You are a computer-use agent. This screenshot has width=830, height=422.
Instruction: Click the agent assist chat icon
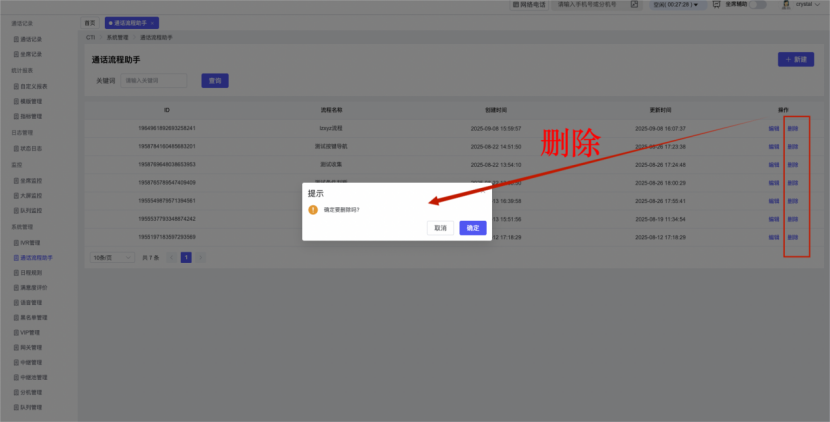716,5
